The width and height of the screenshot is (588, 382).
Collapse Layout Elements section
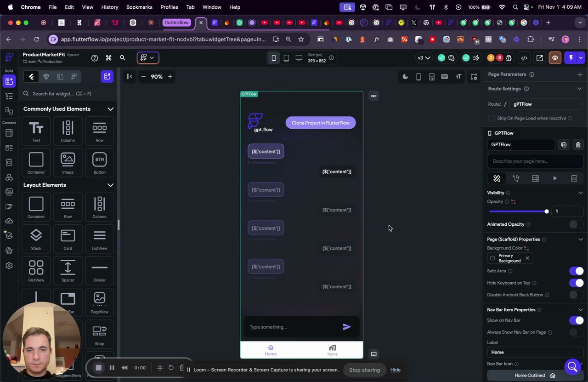pyautogui.click(x=110, y=185)
